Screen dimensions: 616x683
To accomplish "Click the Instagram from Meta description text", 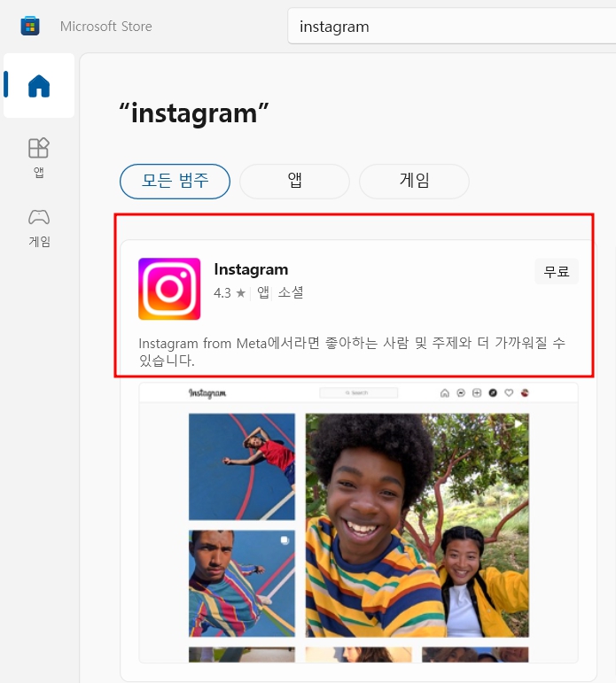I will click(x=352, y=352).
